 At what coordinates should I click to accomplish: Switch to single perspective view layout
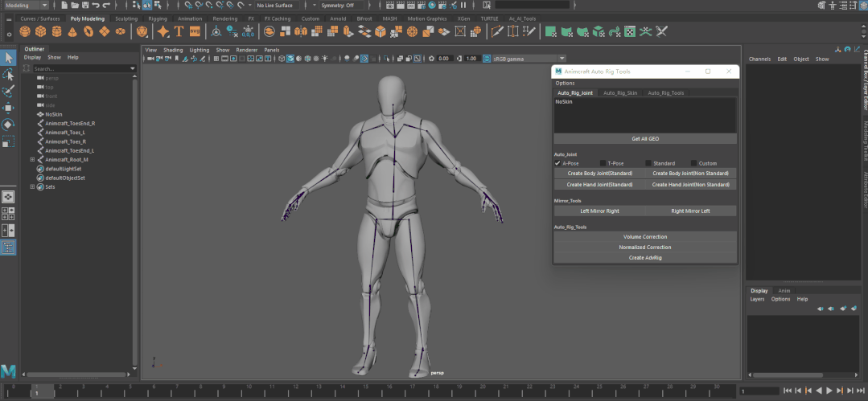pyautogui.click(x=8, y=197)
